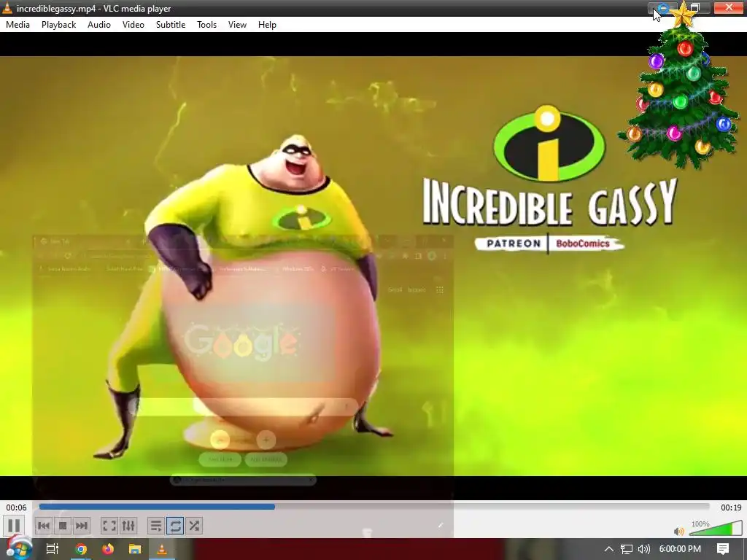This screenshot has height=560, width=747.
Task: Open the Windows Start button
Action: pos(19,548)
